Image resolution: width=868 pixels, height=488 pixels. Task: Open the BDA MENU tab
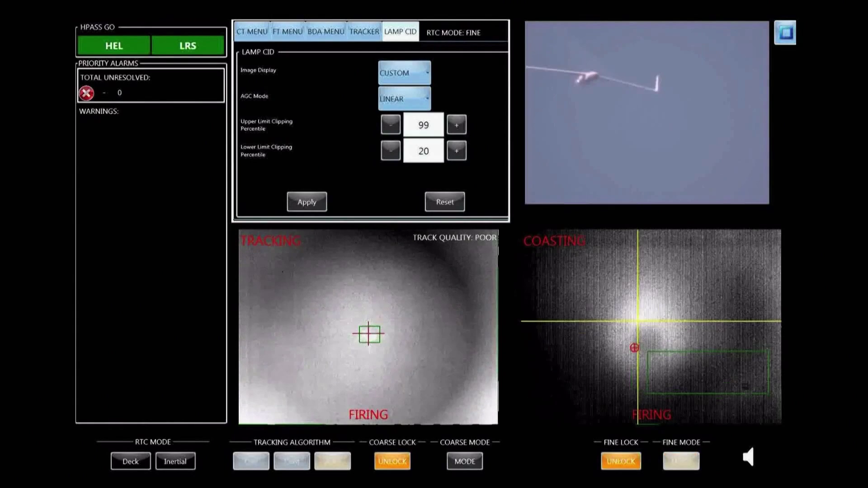point(326,32)
